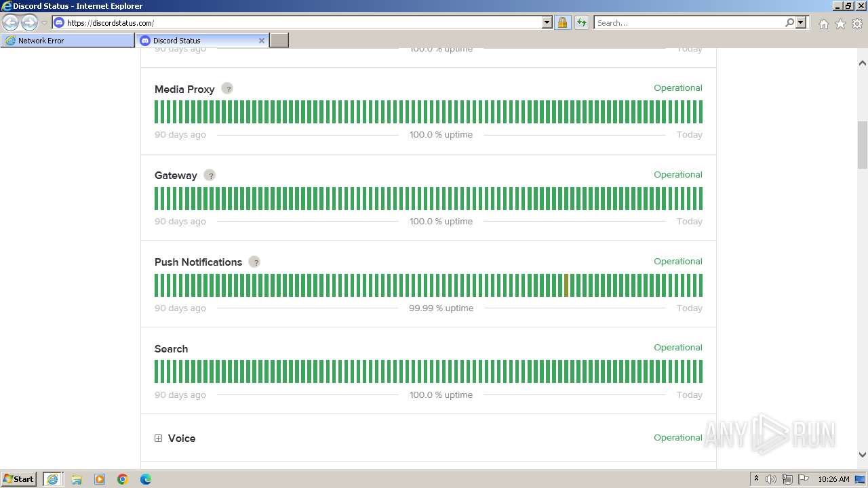868x488 pixels.
Task: Switch to the Network Error tab
Action: 68,41
